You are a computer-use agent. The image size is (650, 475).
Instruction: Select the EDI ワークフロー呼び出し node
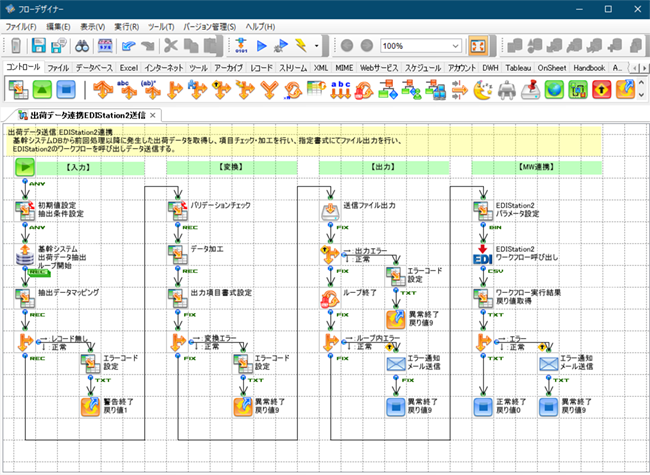pos(483,254)
